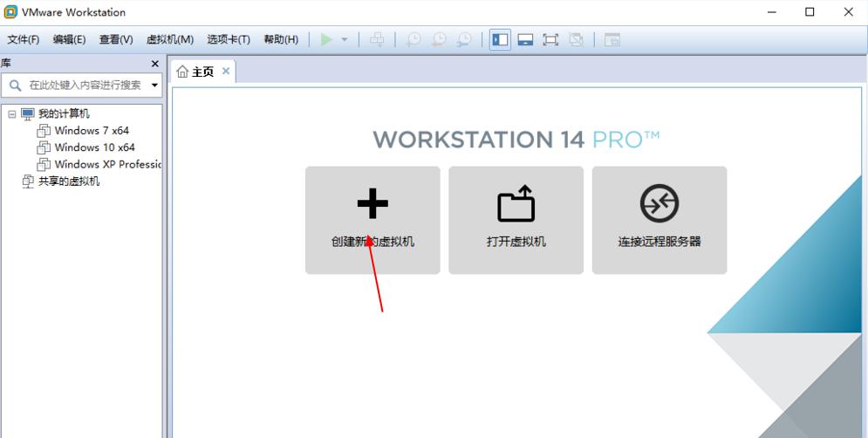The height and width of the screenshot is (438, 868).
Task: Open the Snapshot Manager toolbar icon
Action: tap(464, 39)
